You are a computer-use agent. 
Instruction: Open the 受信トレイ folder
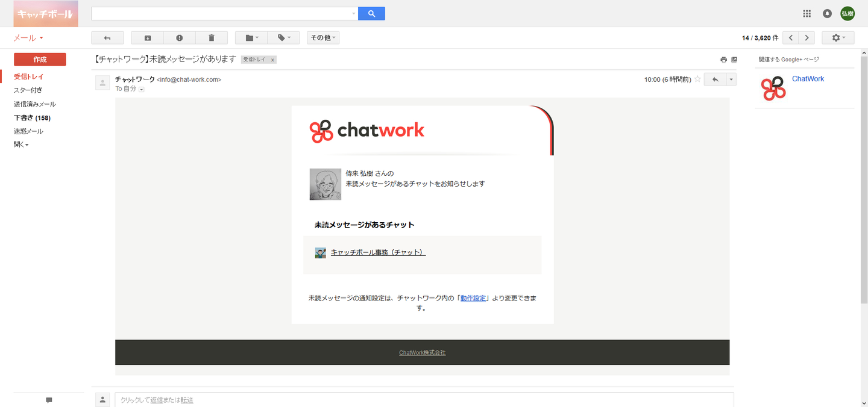(29, 76)
